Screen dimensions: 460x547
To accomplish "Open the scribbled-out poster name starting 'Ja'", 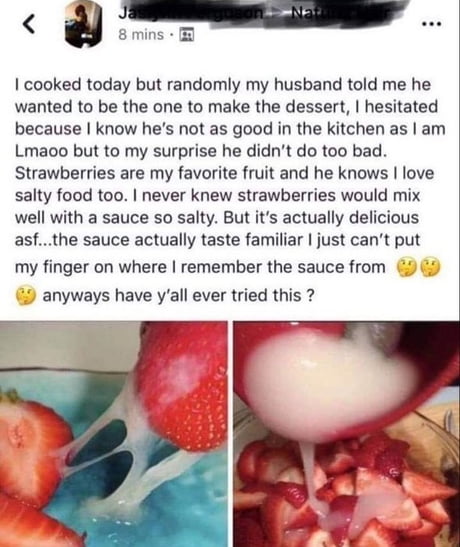I will tap(190, 13).
